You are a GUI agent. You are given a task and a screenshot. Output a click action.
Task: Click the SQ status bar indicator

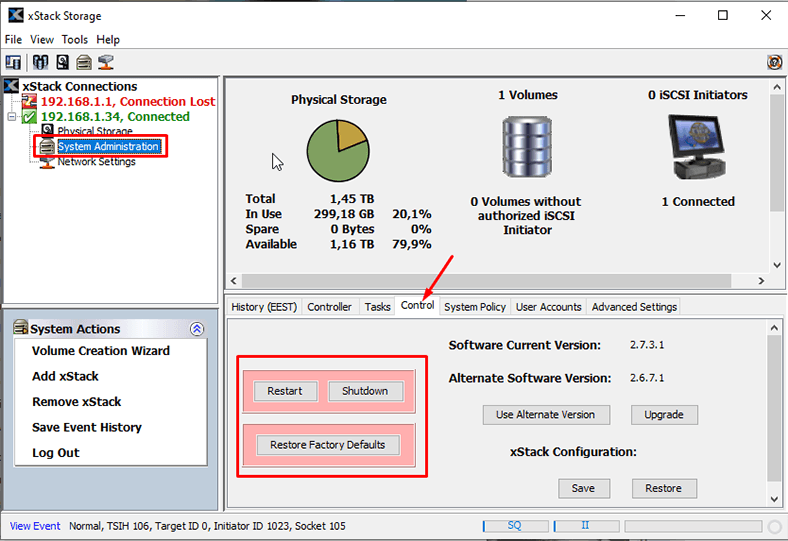[x=515, y=525]
